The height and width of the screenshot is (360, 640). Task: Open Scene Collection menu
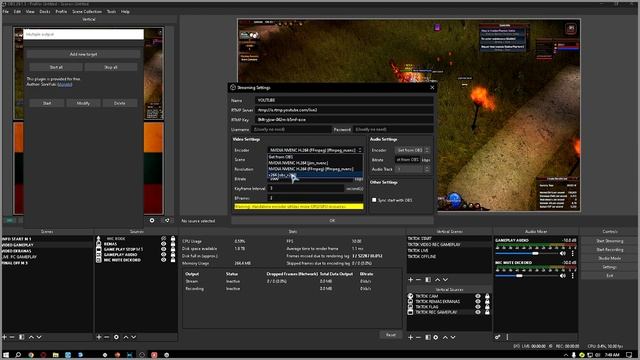(87, 11)
